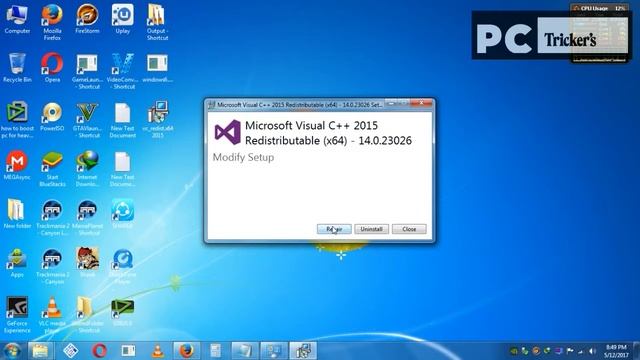Open the Action Center flag in the tray
Image resolution: width=640 pixels, height=360 pixels.
coord(570,351)
